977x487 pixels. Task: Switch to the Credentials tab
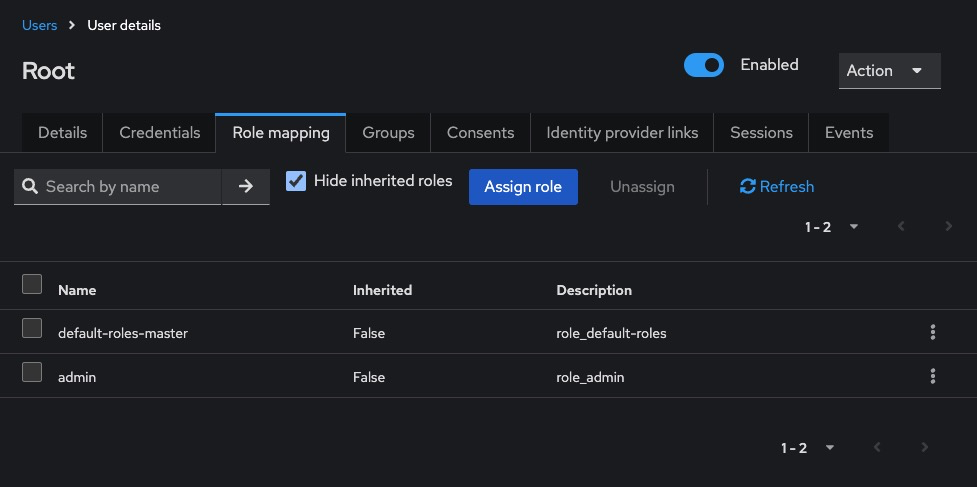tap(160, 133)
